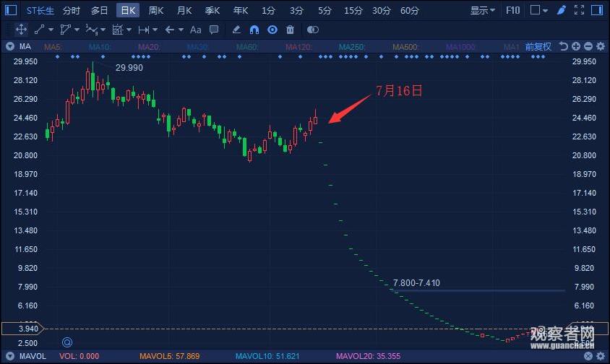Click MAVOL5: 57.869 value
The width and height of the screenshot is (610, 364).
coord(169,356)
